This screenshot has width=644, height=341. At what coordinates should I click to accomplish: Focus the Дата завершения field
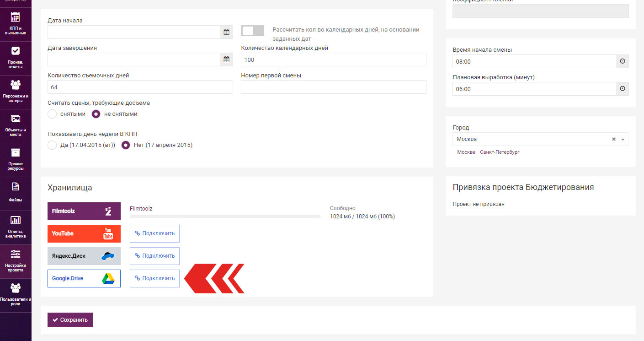coord(134,60)
